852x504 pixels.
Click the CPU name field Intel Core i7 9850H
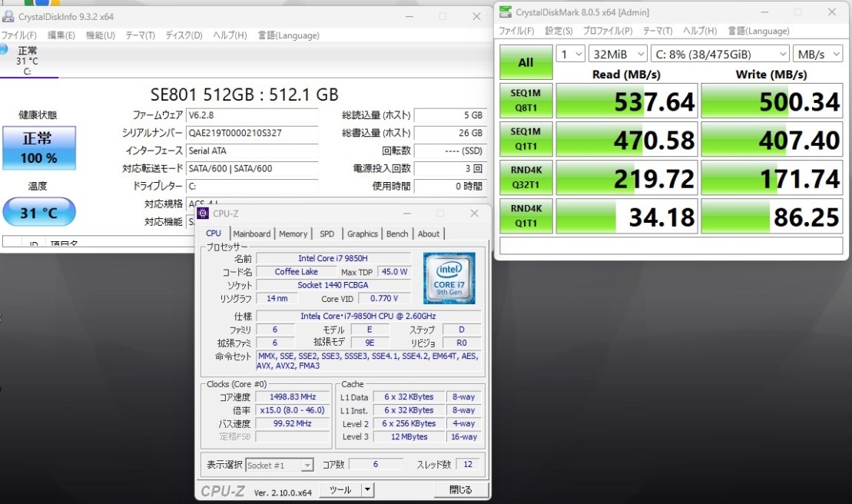(333, 258)
